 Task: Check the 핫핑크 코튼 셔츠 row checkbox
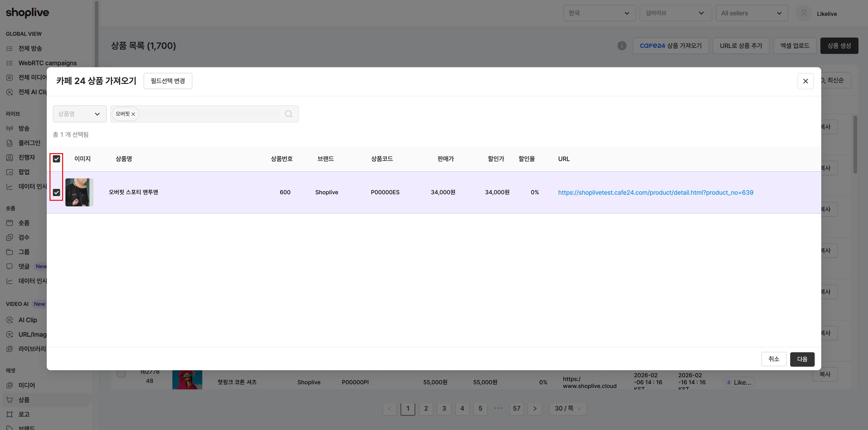click(121, 373)
